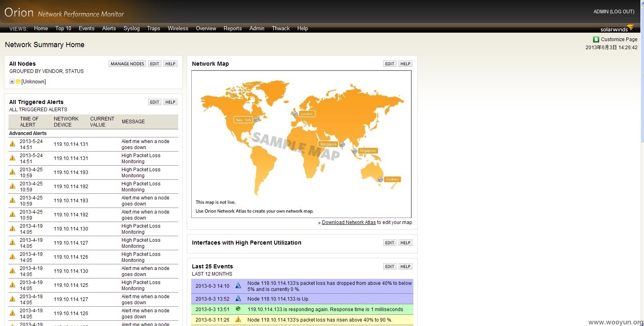This screenshot has height=326, width=644.
Task: Click 'Node 119.10.114.133 is Up.' event message
Action: (278, 299)
